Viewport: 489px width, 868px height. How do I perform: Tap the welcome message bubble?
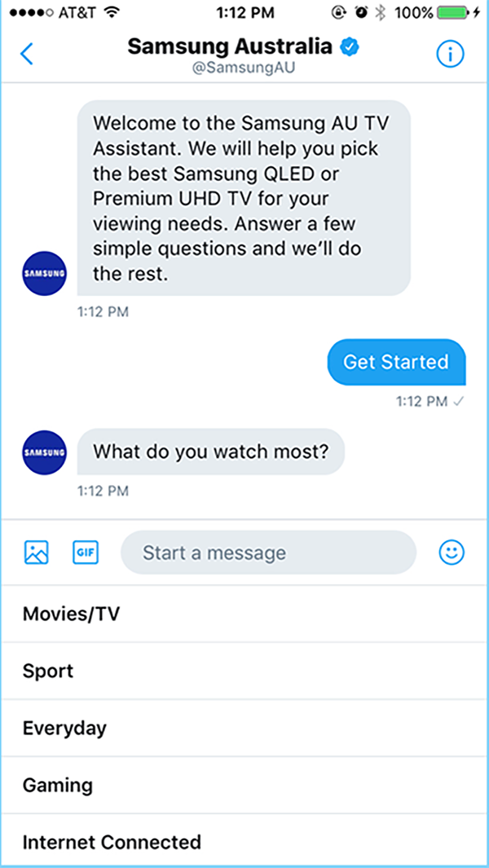coord(244,197)
